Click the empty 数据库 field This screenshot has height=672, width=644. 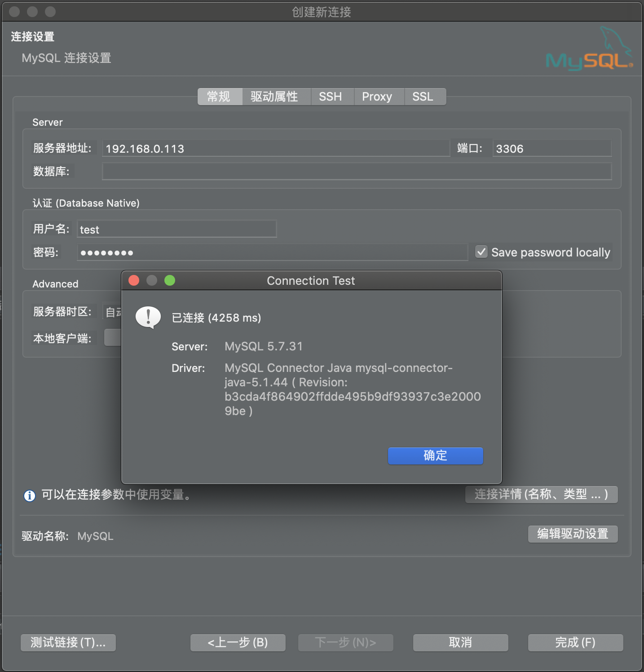pos(357,172)
